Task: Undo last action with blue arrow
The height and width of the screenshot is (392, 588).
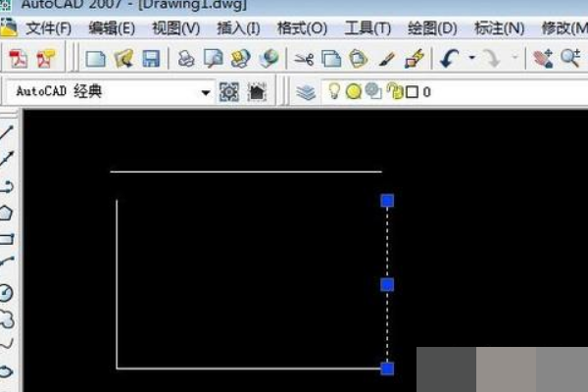Action: [x=449, y=59]
